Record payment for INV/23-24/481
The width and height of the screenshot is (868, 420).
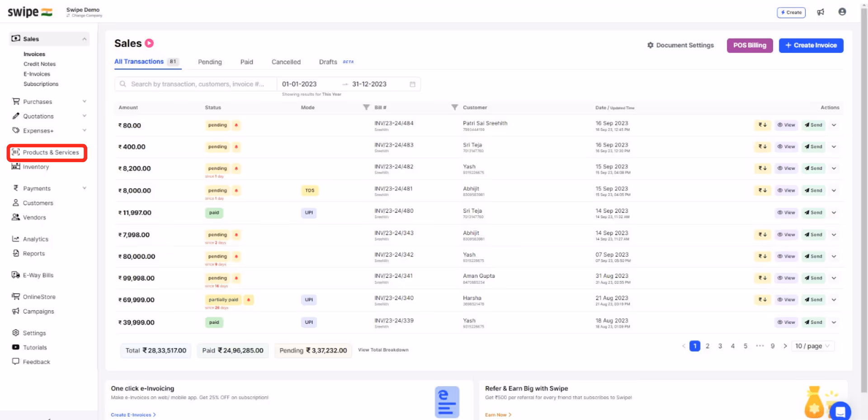click(x=762, y=191)
